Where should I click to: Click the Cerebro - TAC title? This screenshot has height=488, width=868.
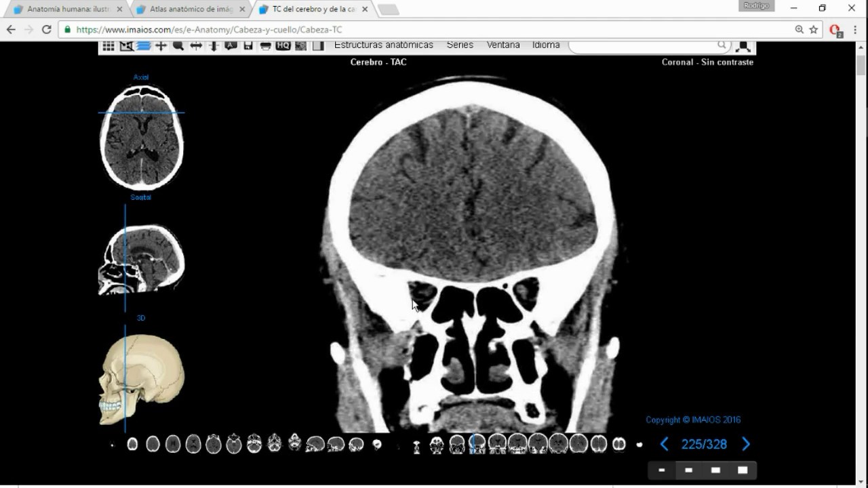378,62
